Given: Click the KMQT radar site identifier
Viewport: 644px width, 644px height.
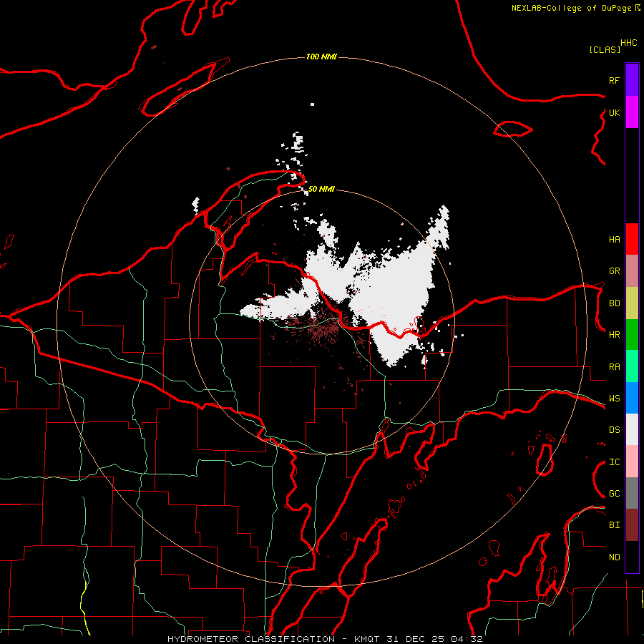Looking at the screenshot, I should [x=369, y=639].
